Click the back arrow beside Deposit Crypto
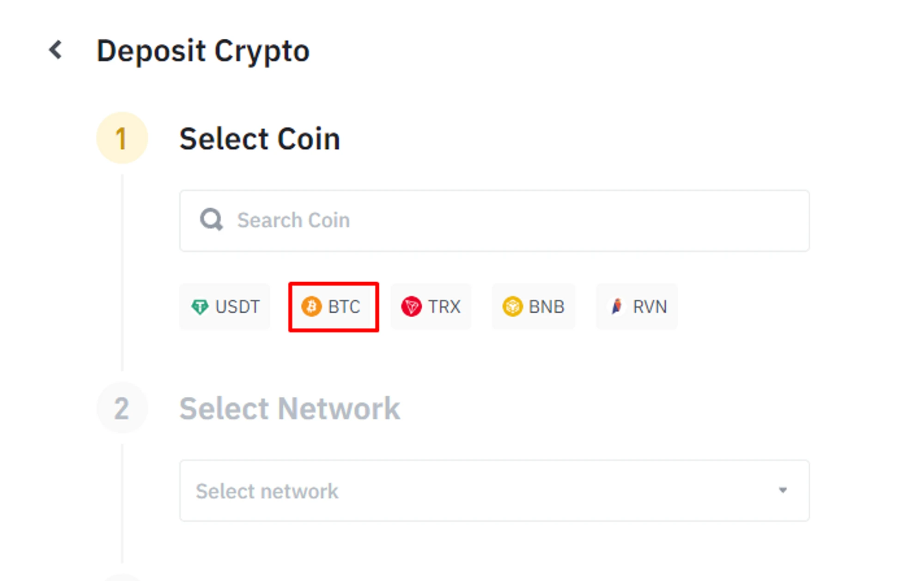The height and width of the screenshot is (581, 924). (x=56, y=50)
